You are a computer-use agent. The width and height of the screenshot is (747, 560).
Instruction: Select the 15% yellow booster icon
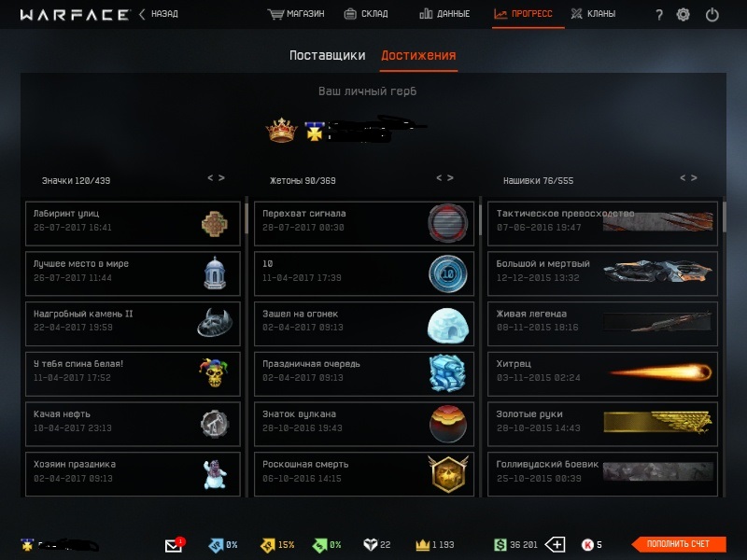(x=268, y=545)
